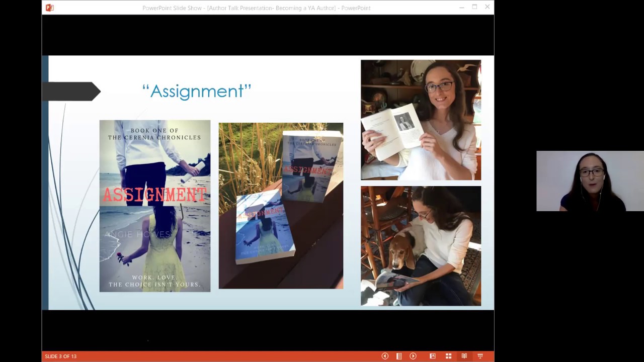Select photo of woman holding open book

(x=421, y=120)
